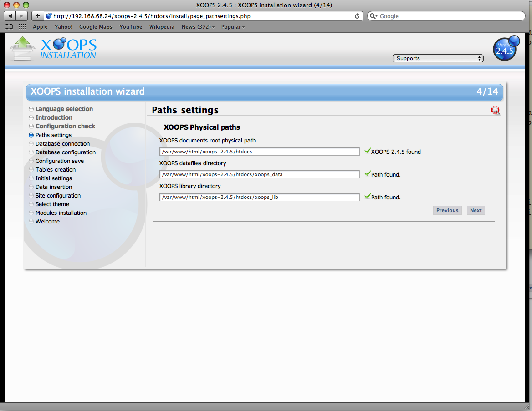Expand the News (372) dropdown
Screen dimensions: 532x411
click(x=198, y=27)
